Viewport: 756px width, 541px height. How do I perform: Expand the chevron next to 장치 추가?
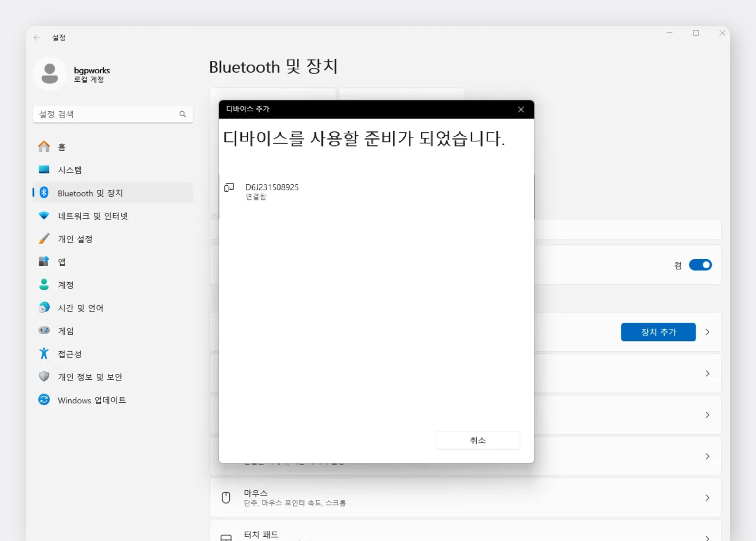click(707, 332)
